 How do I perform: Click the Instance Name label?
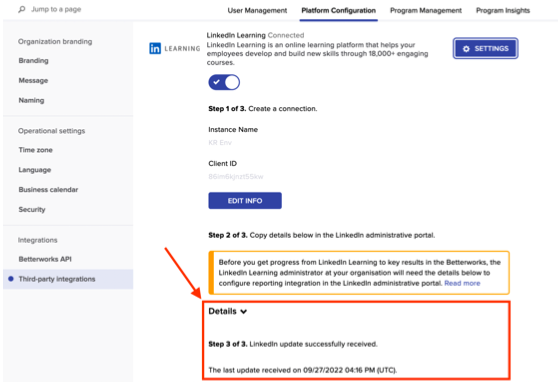[233, 130]
